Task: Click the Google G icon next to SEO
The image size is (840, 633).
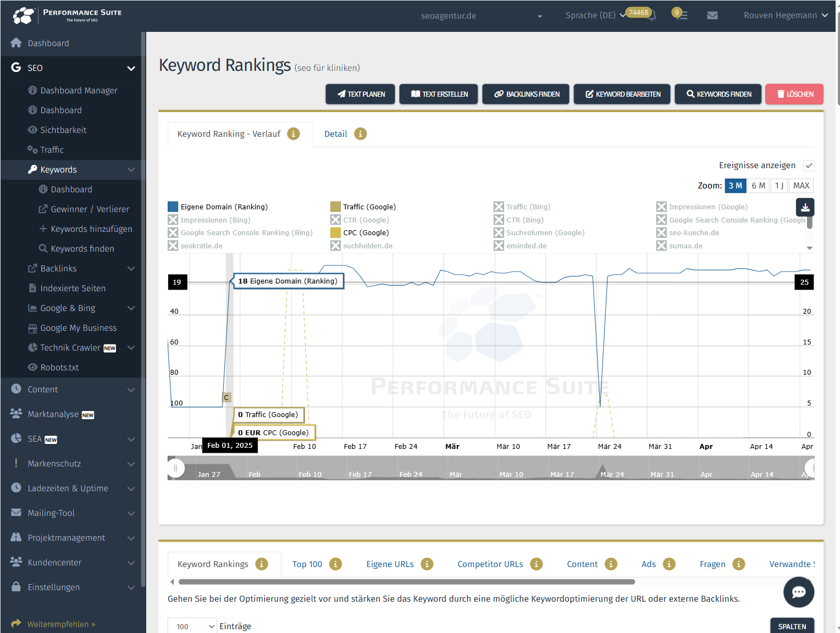Action: point(16,68)
